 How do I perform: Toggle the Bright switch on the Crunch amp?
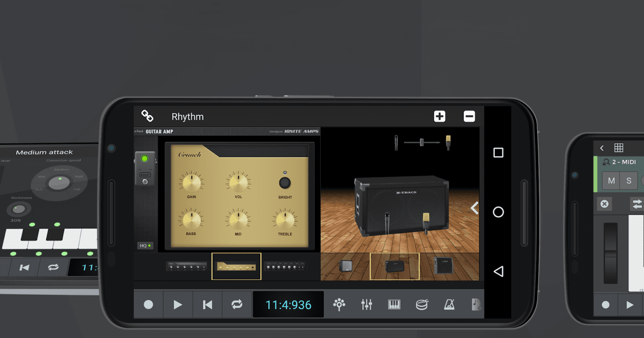(285, 183)
